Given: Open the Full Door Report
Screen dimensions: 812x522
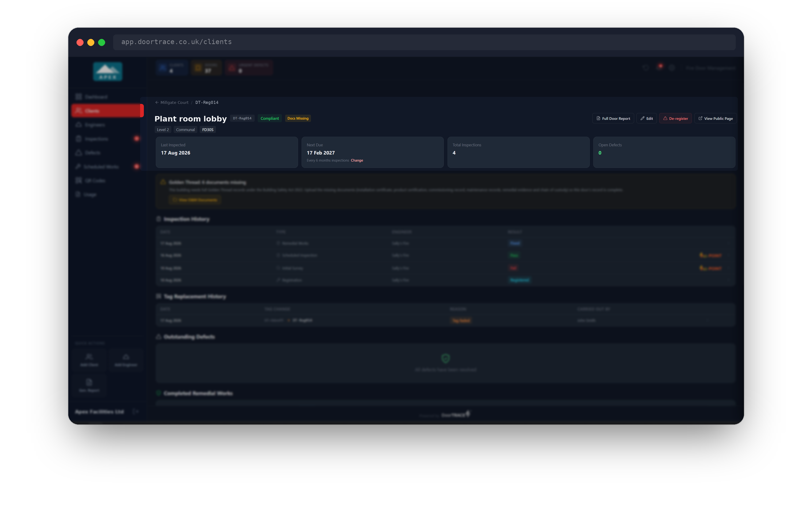Looking at the screenshot, I should tap(613, 118).
